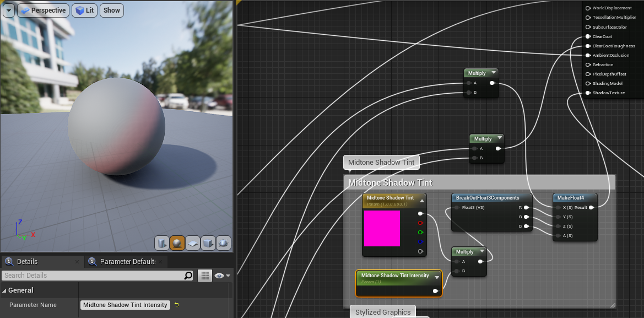Open the viewport options dropdown arrow
644x318 pixels.
[x=8, y=10]
